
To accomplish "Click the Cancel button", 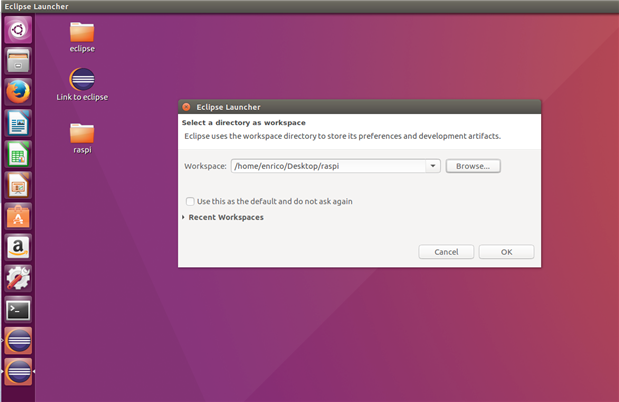I will (x=446, y=252).
